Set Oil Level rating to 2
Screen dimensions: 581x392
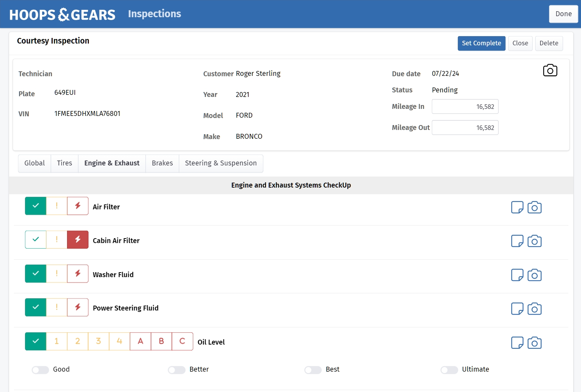(x=78, y=341)
